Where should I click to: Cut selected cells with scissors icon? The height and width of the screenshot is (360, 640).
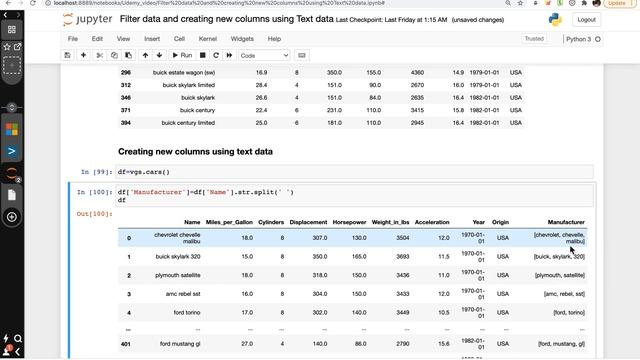(x=99, y=55)
